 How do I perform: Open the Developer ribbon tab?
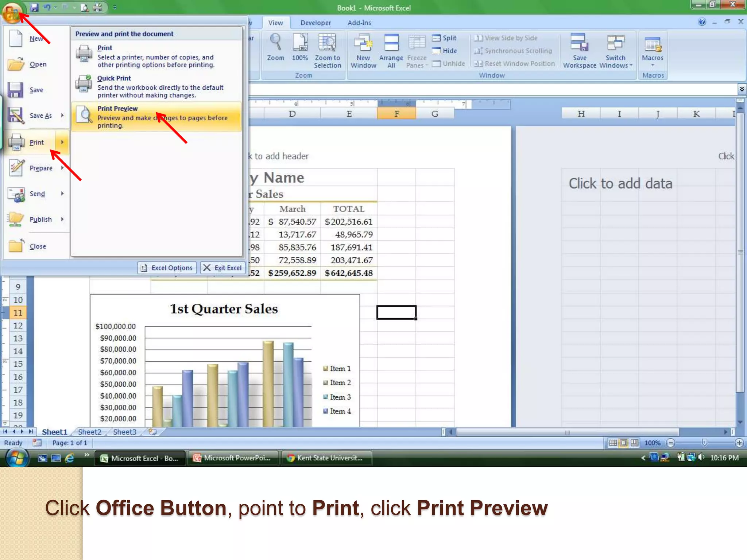tap(316, 23)
